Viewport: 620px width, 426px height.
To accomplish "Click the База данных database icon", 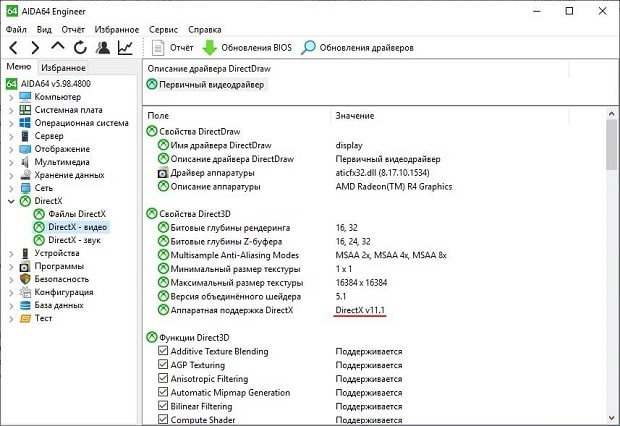I will [x=25, y=305].
